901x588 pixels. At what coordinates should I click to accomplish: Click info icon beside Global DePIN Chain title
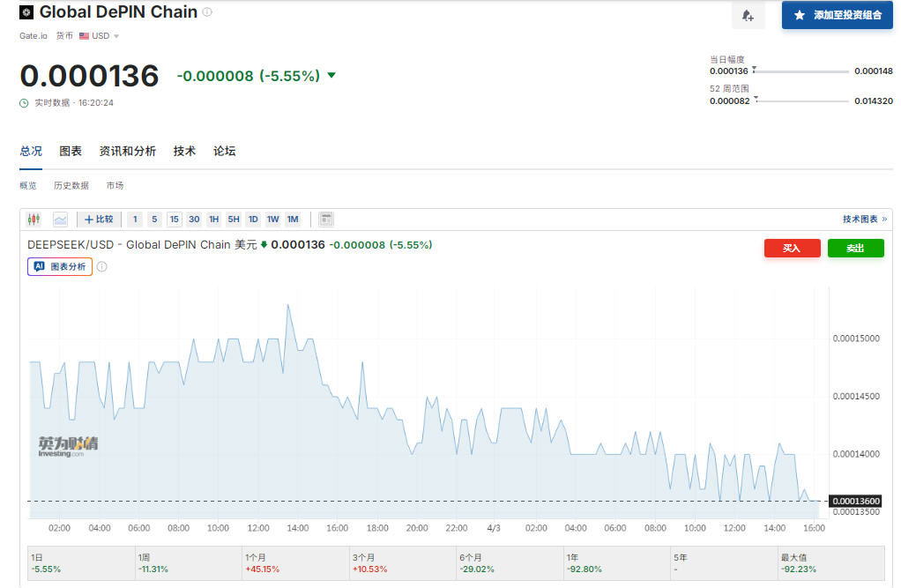pos(207,12)
